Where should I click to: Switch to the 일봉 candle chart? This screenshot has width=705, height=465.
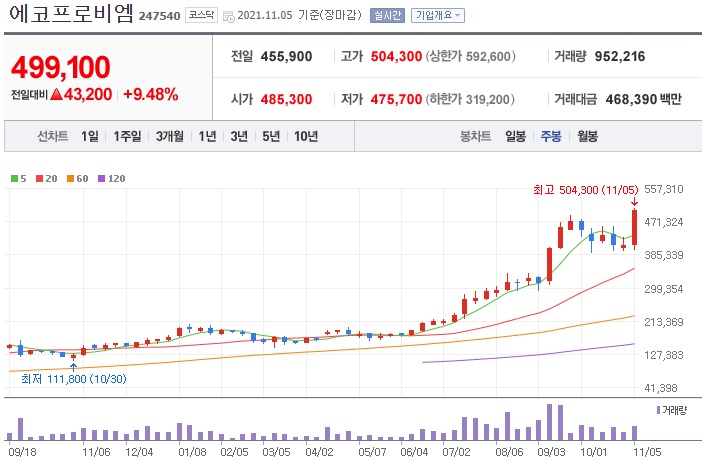pyautogui.click(x=515, y=136)
